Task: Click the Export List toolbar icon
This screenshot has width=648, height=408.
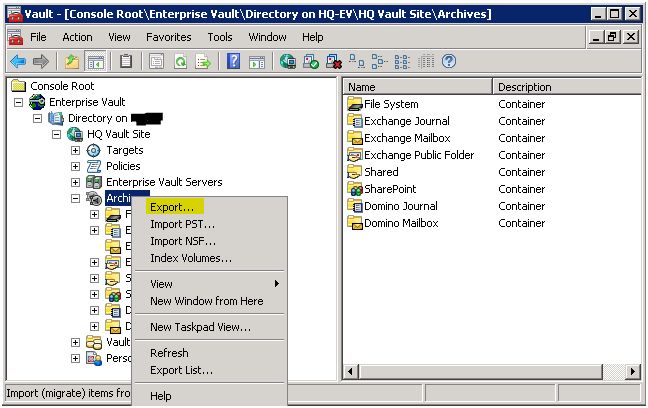Action: (203, 62)
